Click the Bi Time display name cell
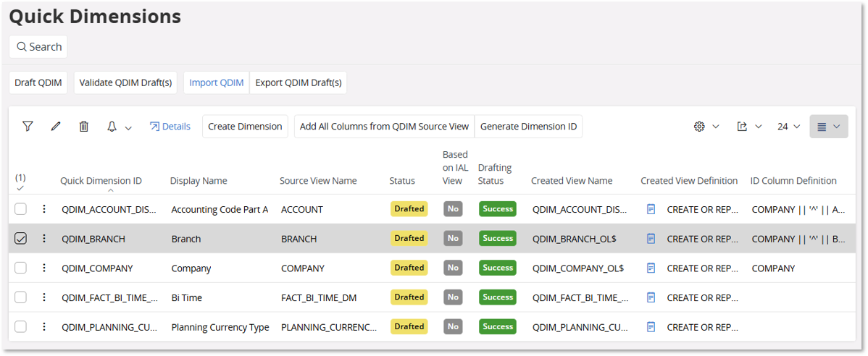 click(x=186, y=298)
